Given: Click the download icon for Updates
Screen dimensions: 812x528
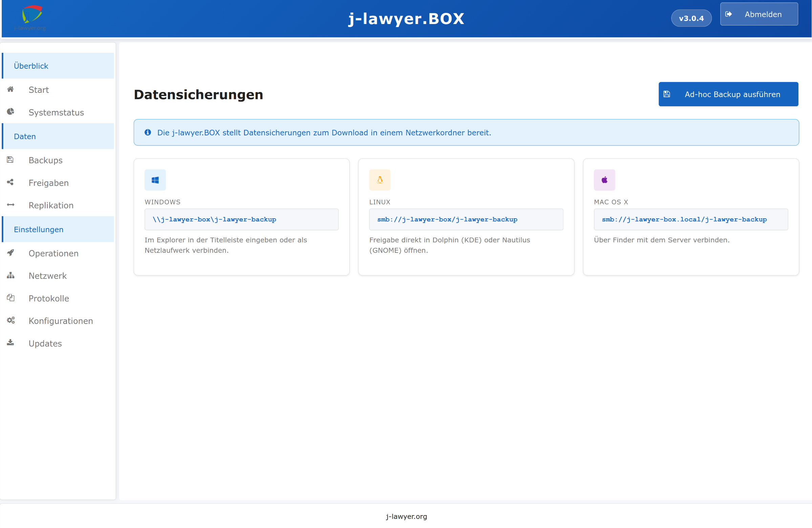Looking at the screenshot, I should tap(10, 343).
